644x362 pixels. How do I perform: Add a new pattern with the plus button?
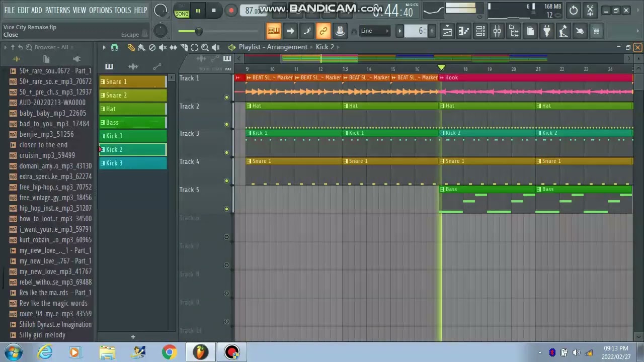(x=133, y=337)
